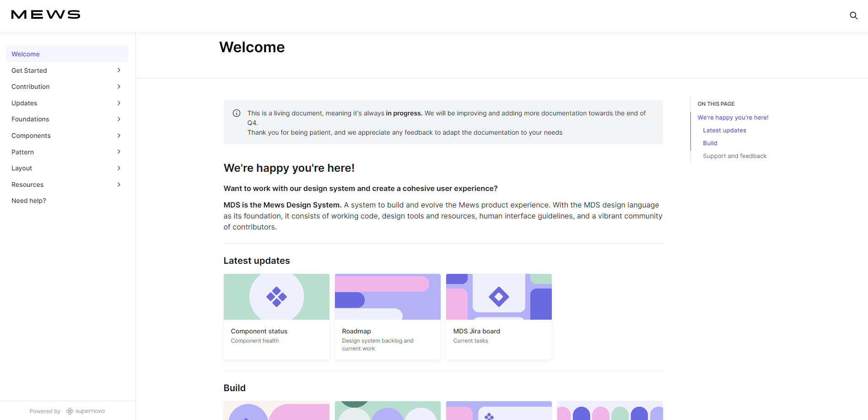868x420 pixels.
Task: Open the Layout sidebar section
Action: 22,168
